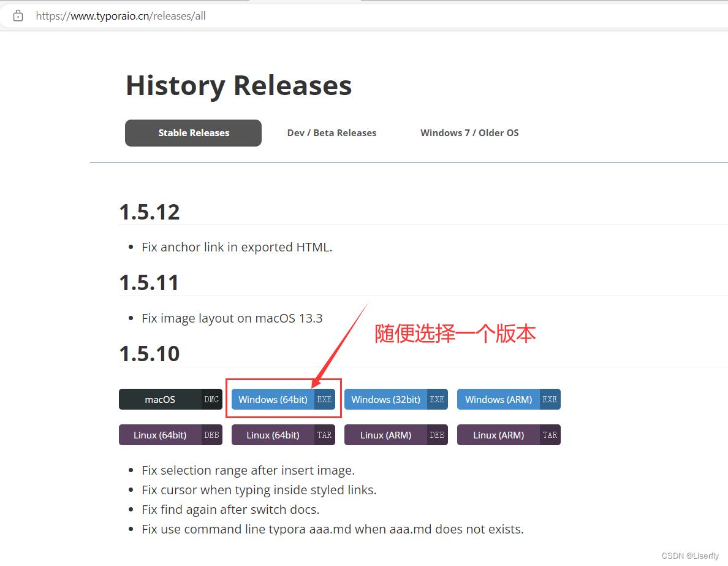
Task: Click 'Fix find again after switch docs.' text
Action: coord(230,510)
